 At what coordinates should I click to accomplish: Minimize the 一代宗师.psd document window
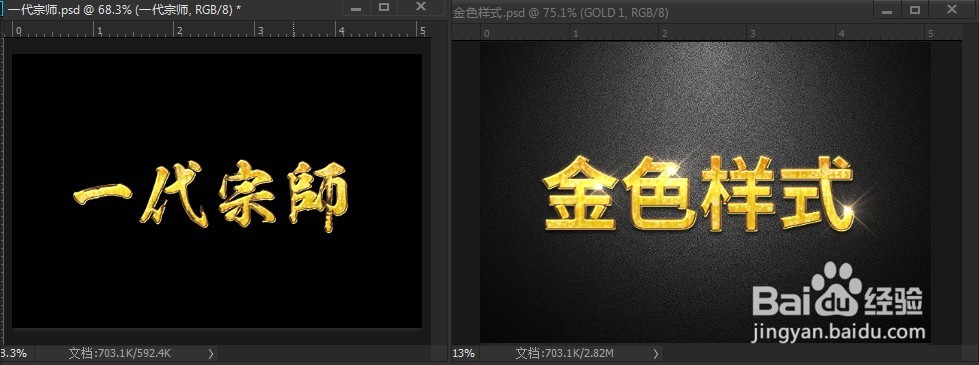[356, 8]
